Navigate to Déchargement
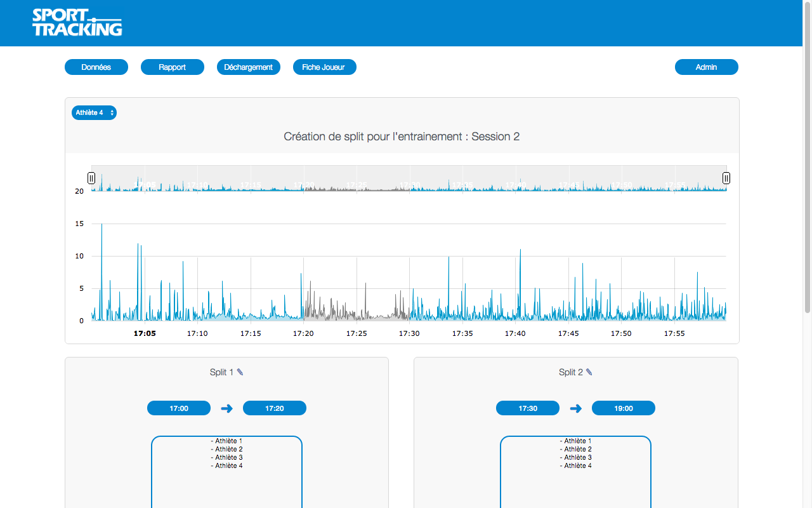 [x=249, y=67]
